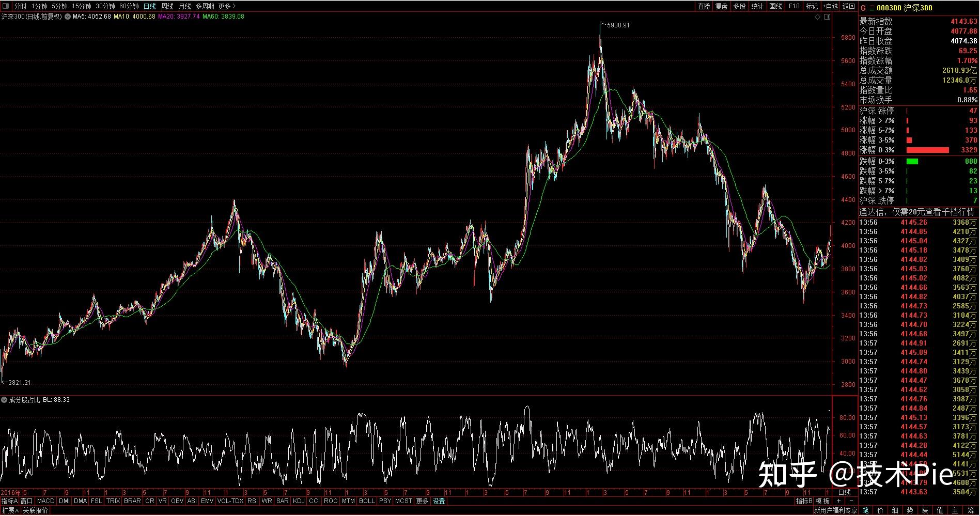This screenshot has height=516, width=980.
Task: Expand 更多 periods chevron
Action: click(x=234, y=6)
